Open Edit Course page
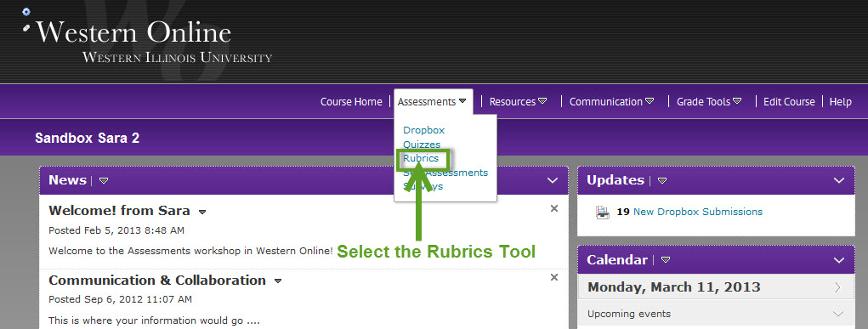 click(x=789, y=101)
